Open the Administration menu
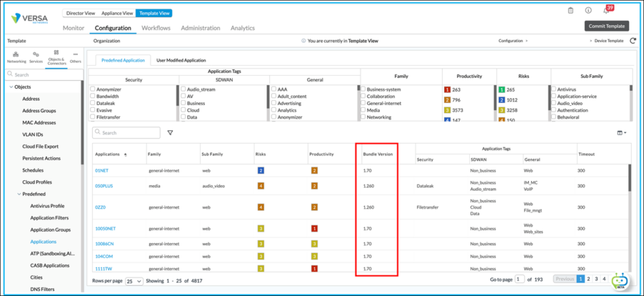This screenshot has height=296, width=644. [201, 28]
